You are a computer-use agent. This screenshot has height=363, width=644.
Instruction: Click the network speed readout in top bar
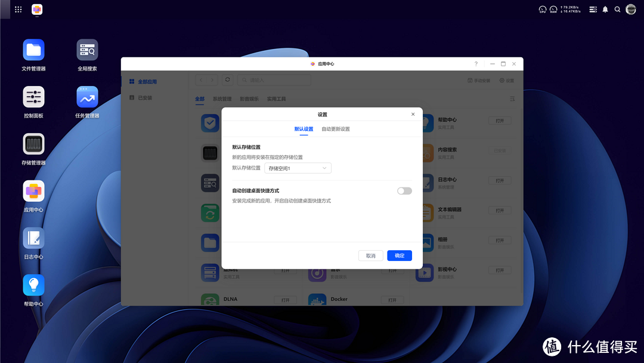point(571,10)
